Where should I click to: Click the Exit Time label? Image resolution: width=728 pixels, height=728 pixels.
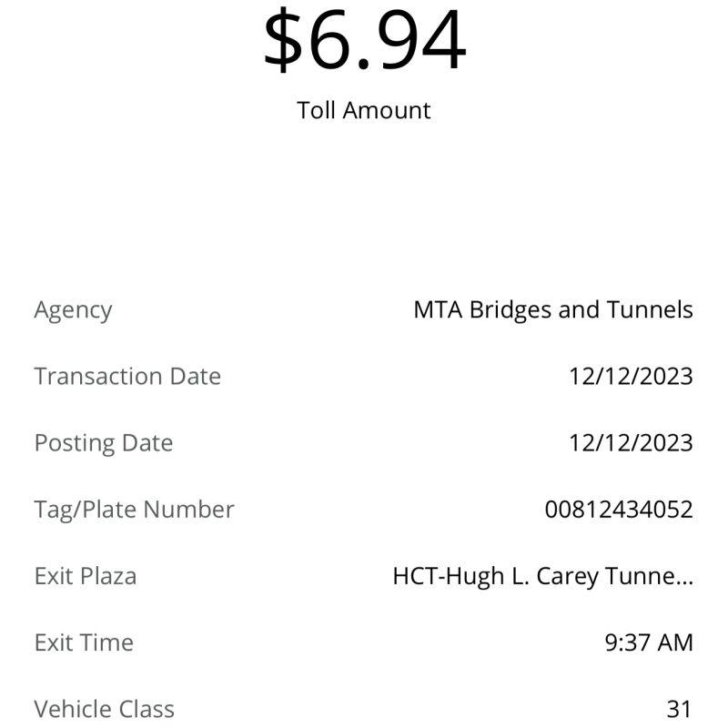(x=84, y=642)
